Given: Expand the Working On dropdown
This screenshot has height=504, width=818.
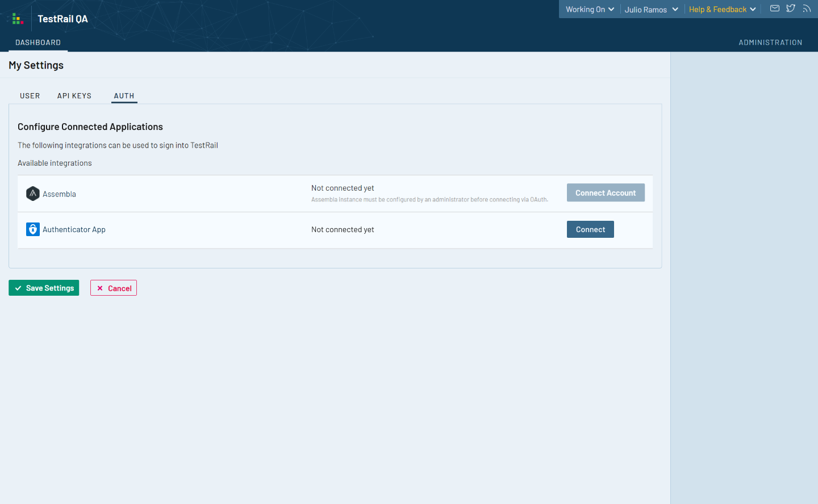Looking at the screenshot, I should coord(590,10).
